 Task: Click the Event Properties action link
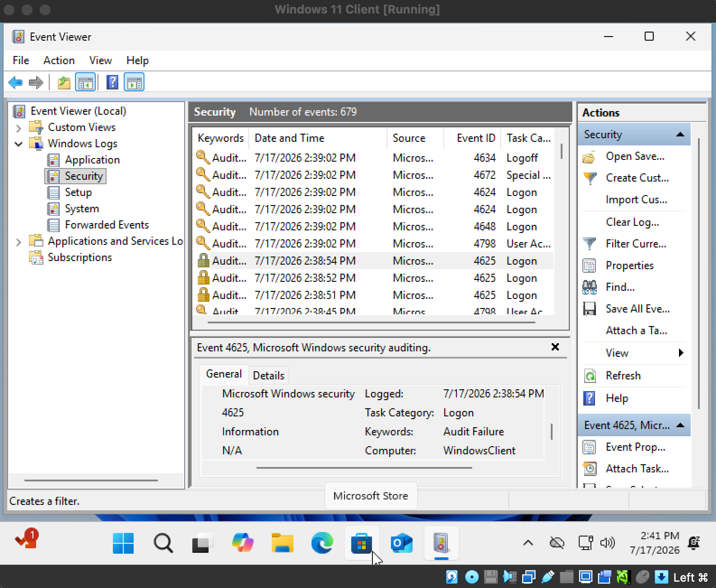[636, 447]
